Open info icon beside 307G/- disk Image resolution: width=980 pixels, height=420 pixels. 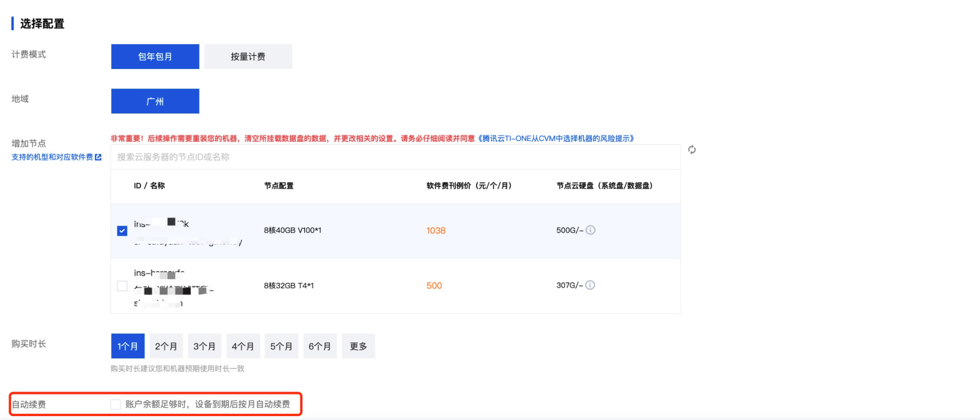(x=590, y=285)
